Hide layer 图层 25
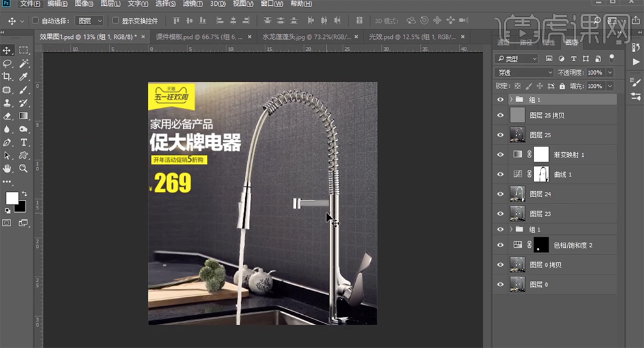 (x=500, y=135)
